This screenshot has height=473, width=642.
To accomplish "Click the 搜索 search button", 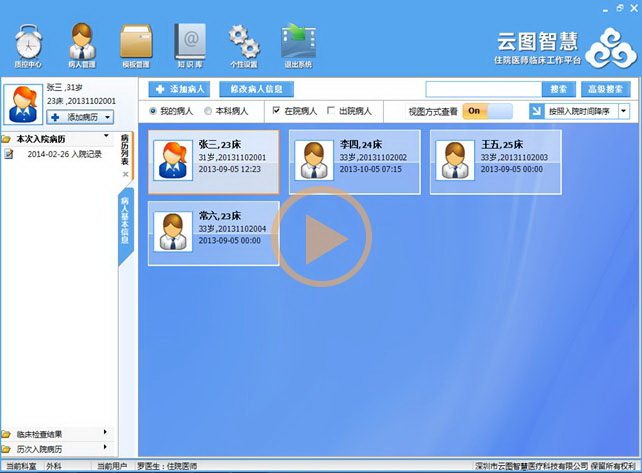I will [558, 89].
